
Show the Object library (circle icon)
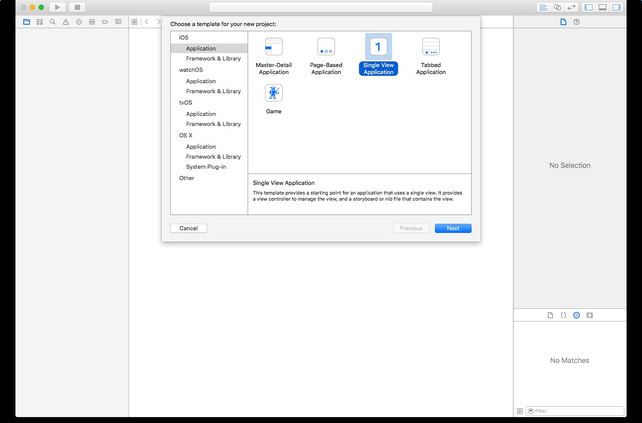[576, 315]
